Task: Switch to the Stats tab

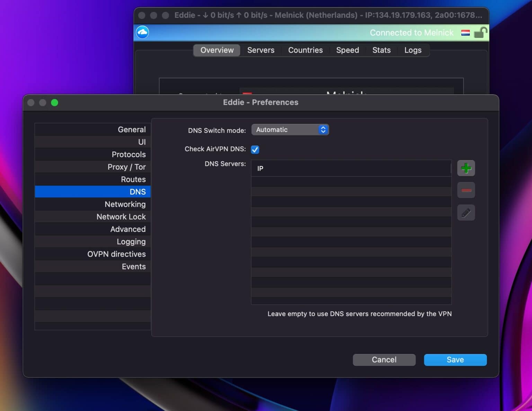Action: 381,50
